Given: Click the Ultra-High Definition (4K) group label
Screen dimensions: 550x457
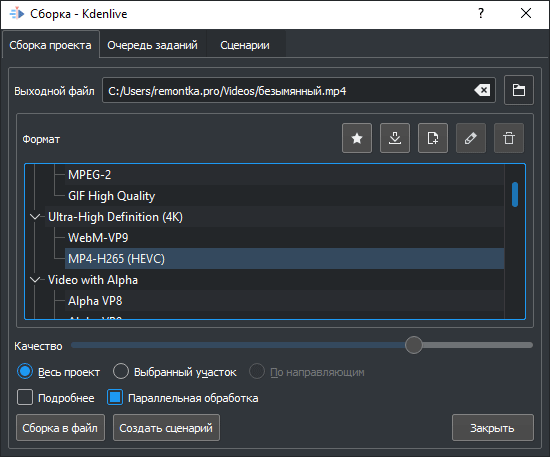Looking at the screenshot, I should tap(115, 217).
